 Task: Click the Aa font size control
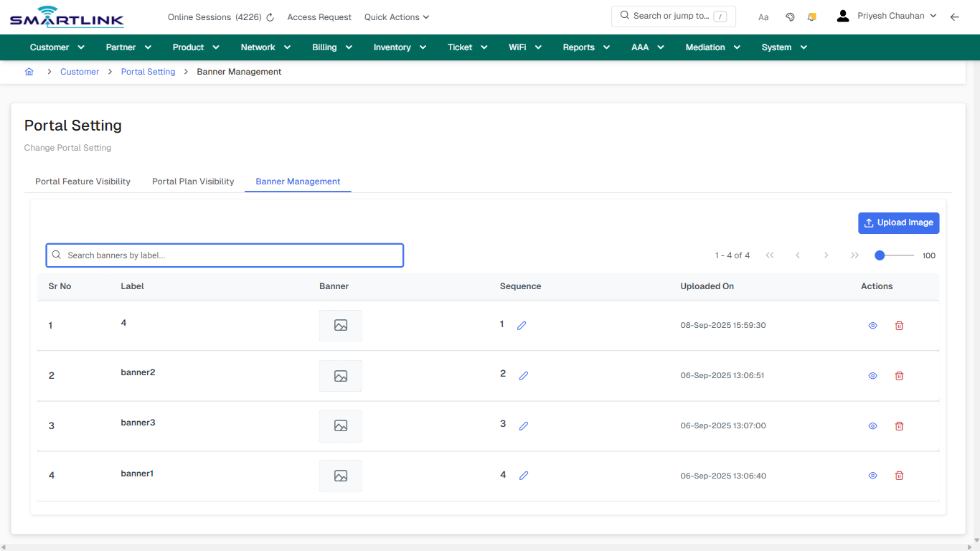(763, 17)
